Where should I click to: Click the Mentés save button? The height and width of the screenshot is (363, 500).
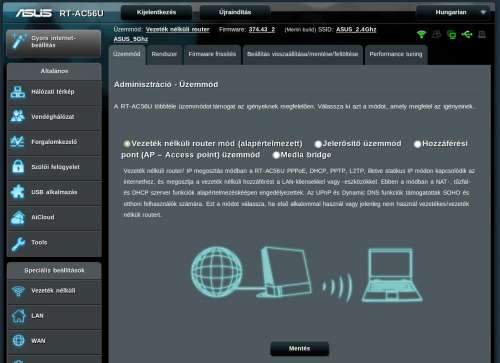click(300, 349)
